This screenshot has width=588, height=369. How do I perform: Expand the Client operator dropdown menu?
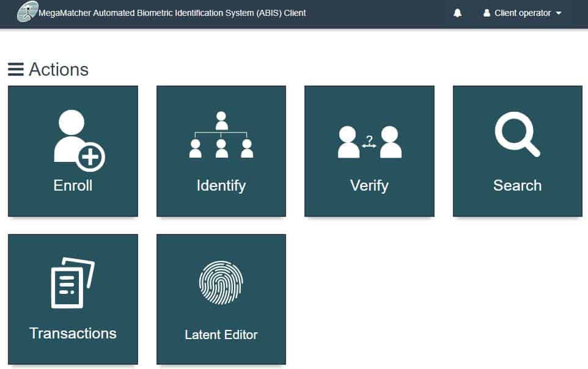523,13
